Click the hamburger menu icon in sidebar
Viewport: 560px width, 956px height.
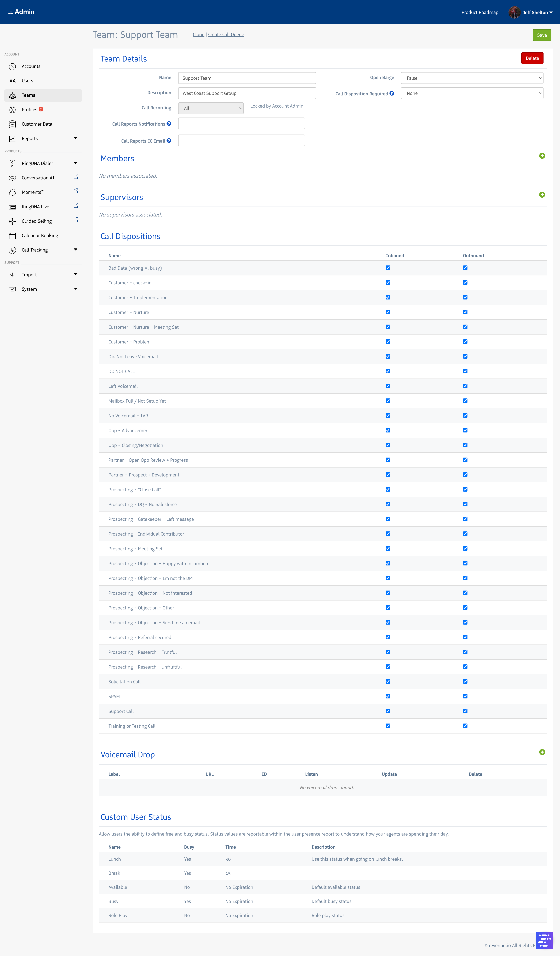pyautogui.click(x=13, y=38)
